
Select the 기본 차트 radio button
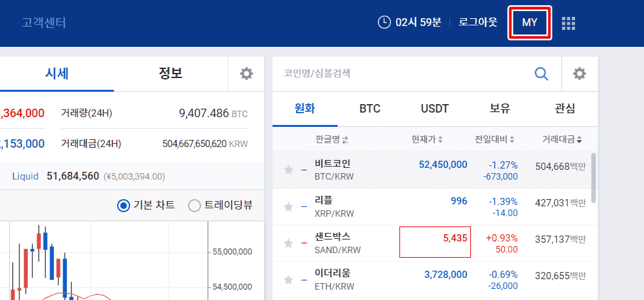[124, 206]
